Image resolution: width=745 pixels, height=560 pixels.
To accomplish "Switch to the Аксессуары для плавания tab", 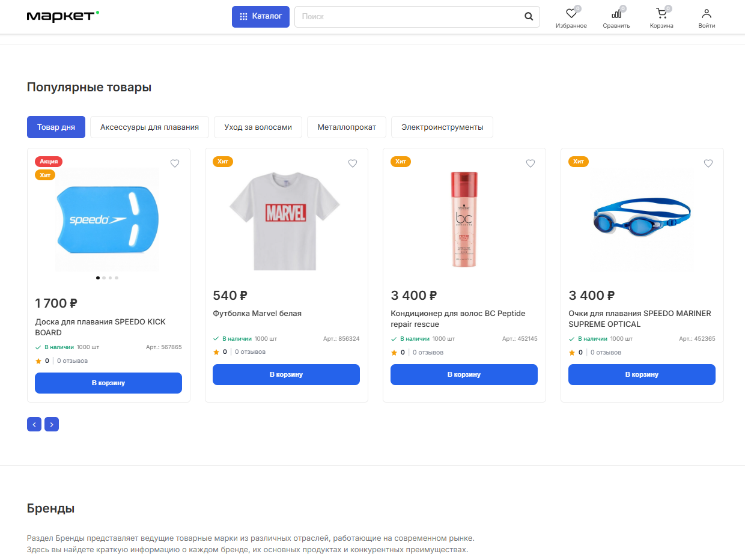I will pos(150,127).
